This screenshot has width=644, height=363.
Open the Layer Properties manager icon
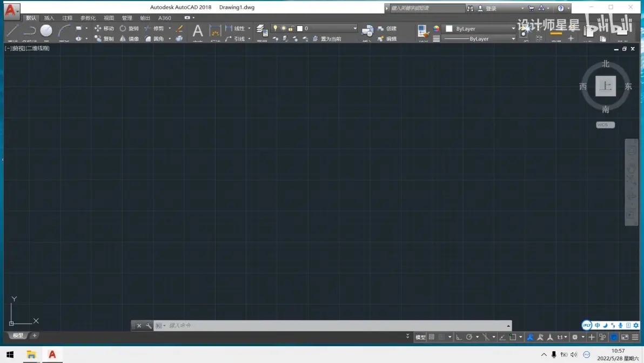pyautogui.click(x=261, y=30)
